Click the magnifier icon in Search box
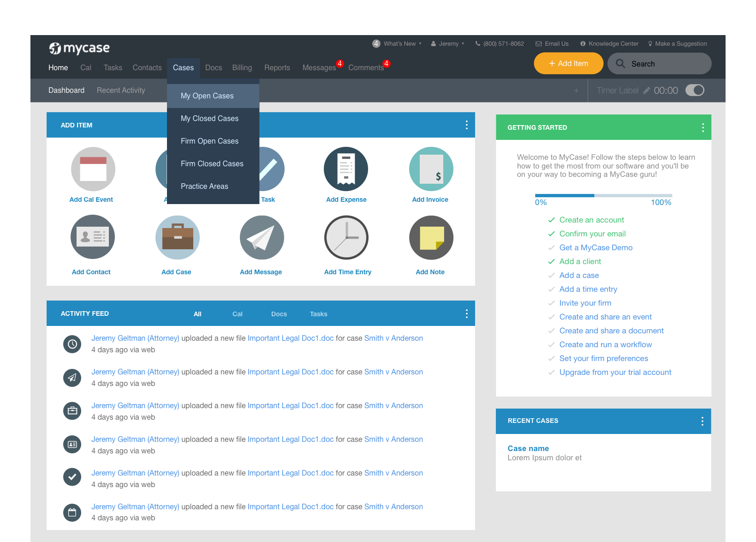Screen dimensions: 756x542 point(621,64)
